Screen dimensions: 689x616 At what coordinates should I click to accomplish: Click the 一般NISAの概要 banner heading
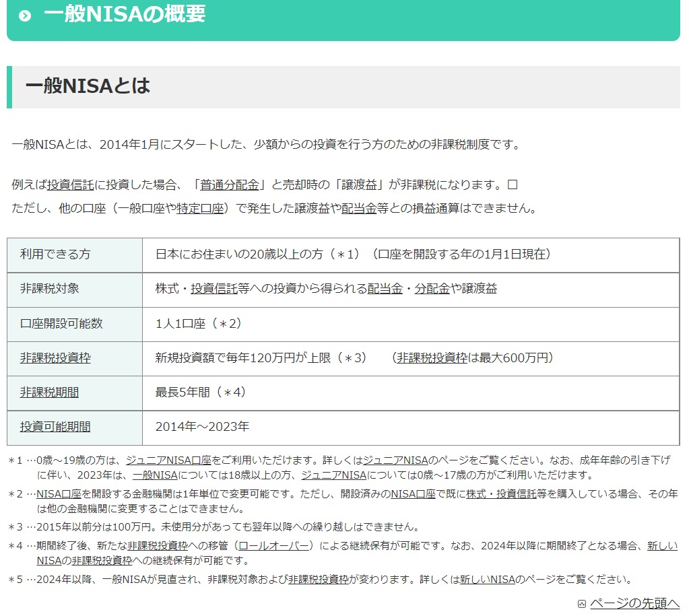(125, 15)
